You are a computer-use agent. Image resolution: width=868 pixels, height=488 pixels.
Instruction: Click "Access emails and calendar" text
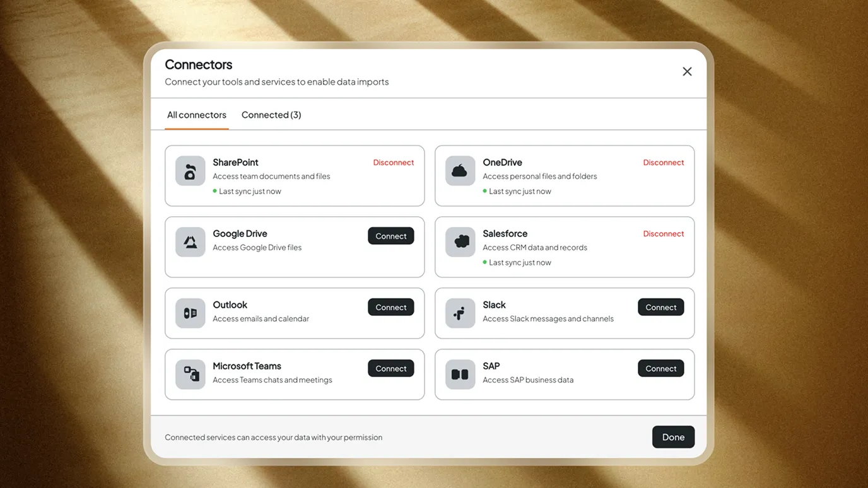pyautogui.click(x=261, y=319)
